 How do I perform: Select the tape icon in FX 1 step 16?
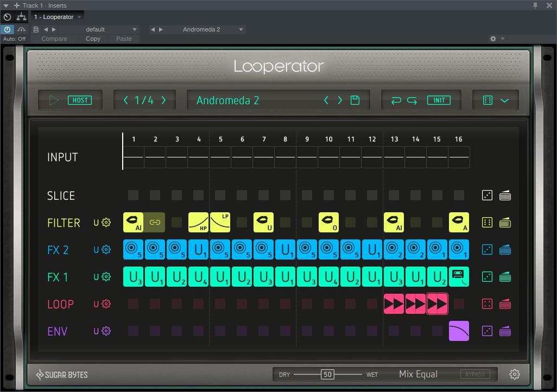pyautogui.click(x=459, y=277)
